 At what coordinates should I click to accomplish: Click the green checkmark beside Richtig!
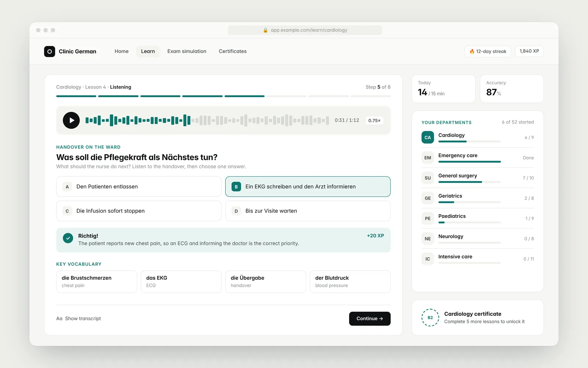click(68, 238)
